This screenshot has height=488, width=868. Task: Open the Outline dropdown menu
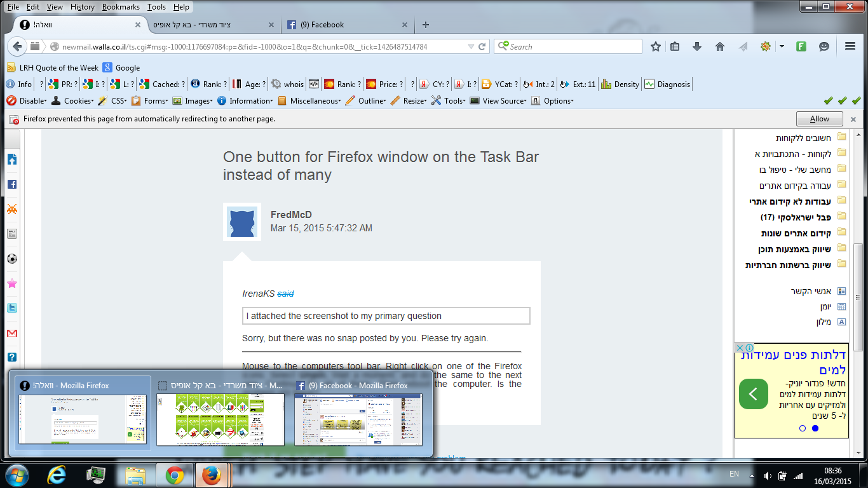[x=371, y=100]
